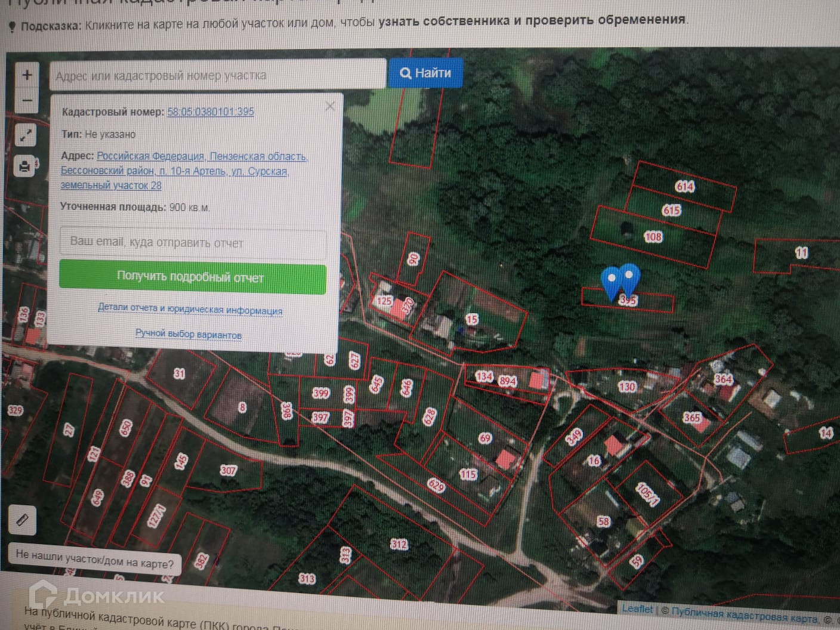Select parcel labeled 16 on the map
This screenshot has width=840, height=630.
tap(594, 461)
